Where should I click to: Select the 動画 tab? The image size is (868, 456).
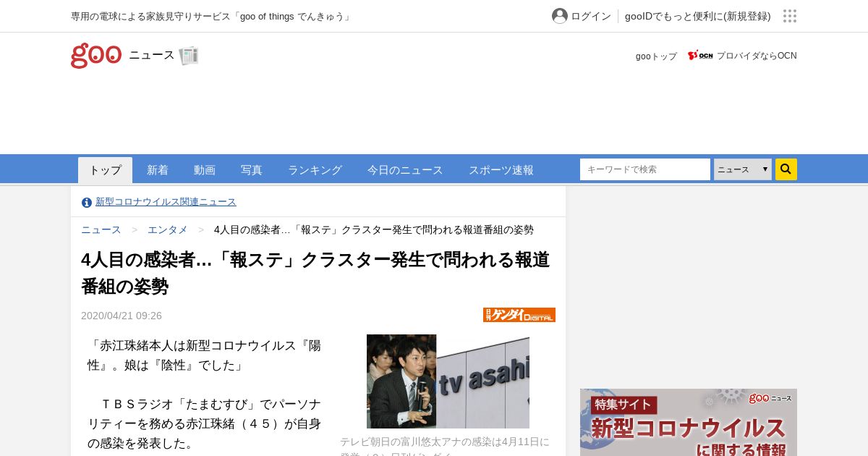click(x=205, y=170)
